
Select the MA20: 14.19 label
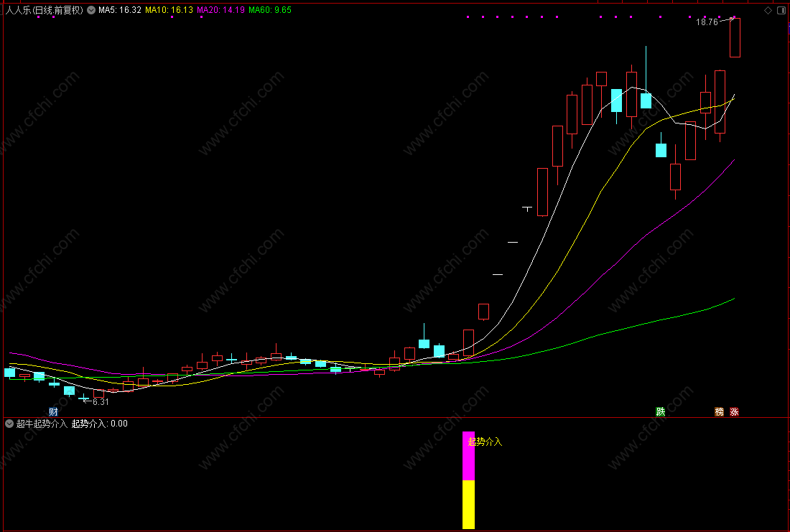click(x=220, y=10)
